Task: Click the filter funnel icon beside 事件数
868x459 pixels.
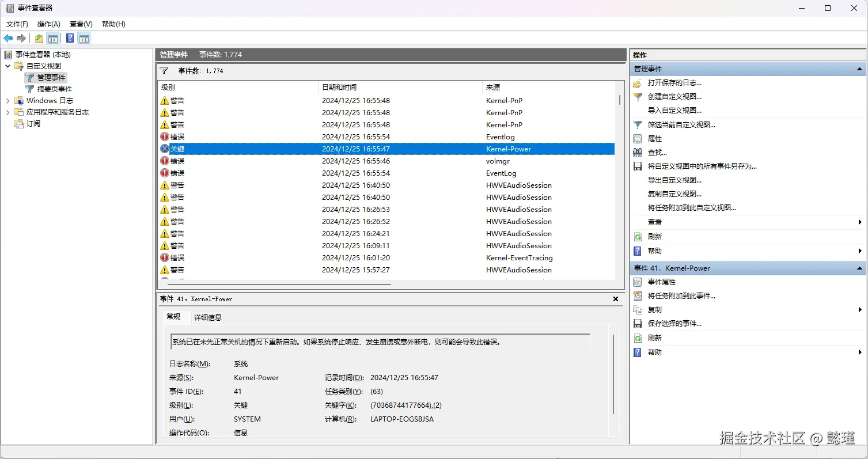Action: point(164,71)
